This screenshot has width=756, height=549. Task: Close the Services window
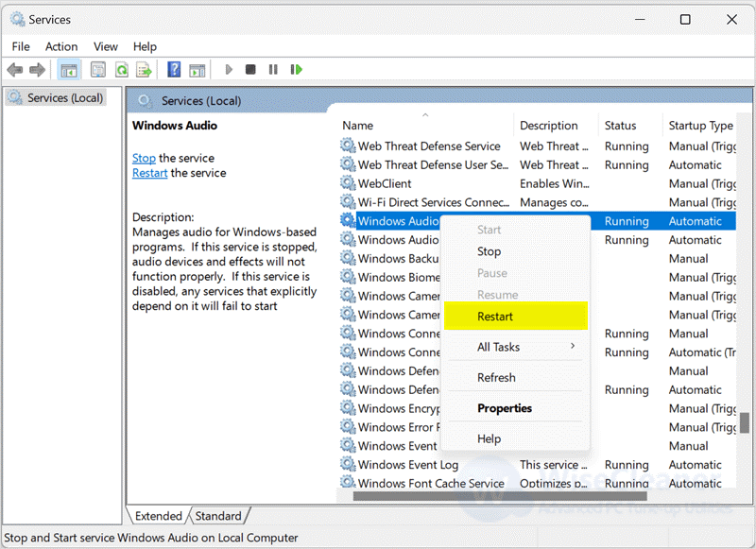point(731,19)
